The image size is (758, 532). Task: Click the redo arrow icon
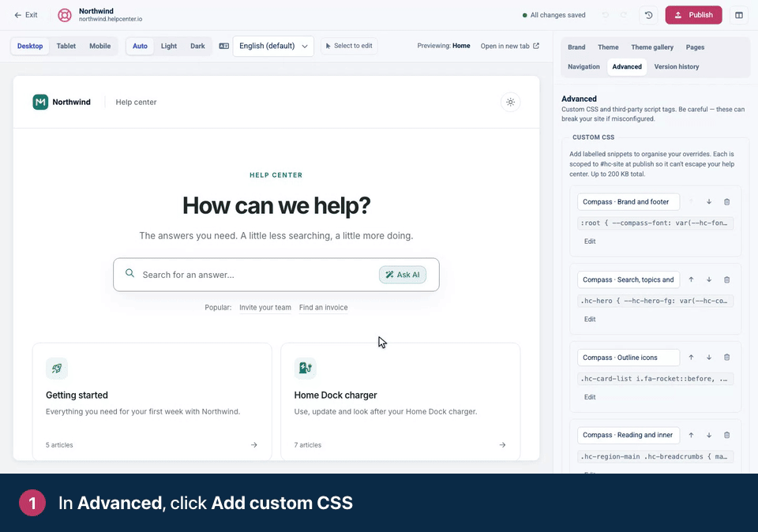(x=624, y=15)
